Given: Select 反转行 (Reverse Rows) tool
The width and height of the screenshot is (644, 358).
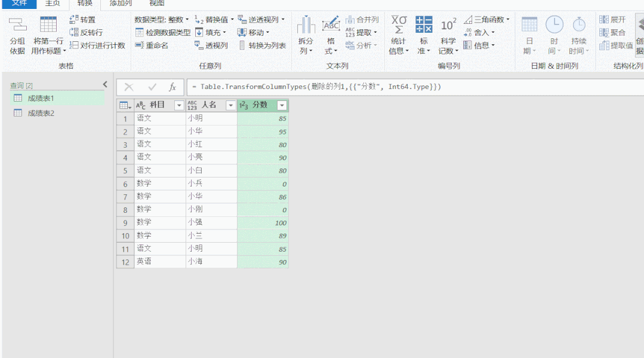Looking at the screenshot, I should pyautogui.click(x=86, y=32).
